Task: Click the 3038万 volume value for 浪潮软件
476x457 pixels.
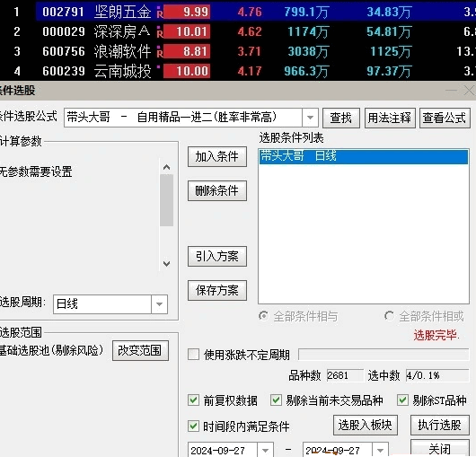Action: click(308, 51)
